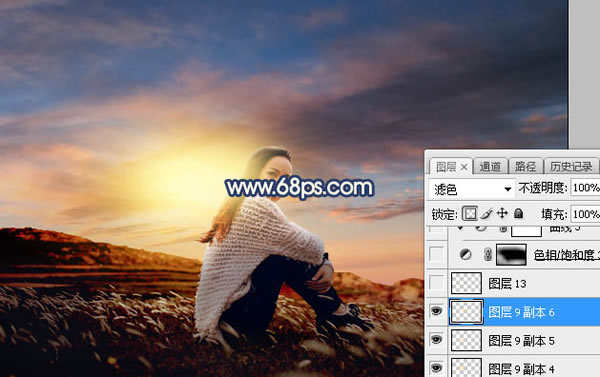This screenshot has width=600, height=377.
Task: Hide layer 图层 9 副本 6
Action: point(436,312)
